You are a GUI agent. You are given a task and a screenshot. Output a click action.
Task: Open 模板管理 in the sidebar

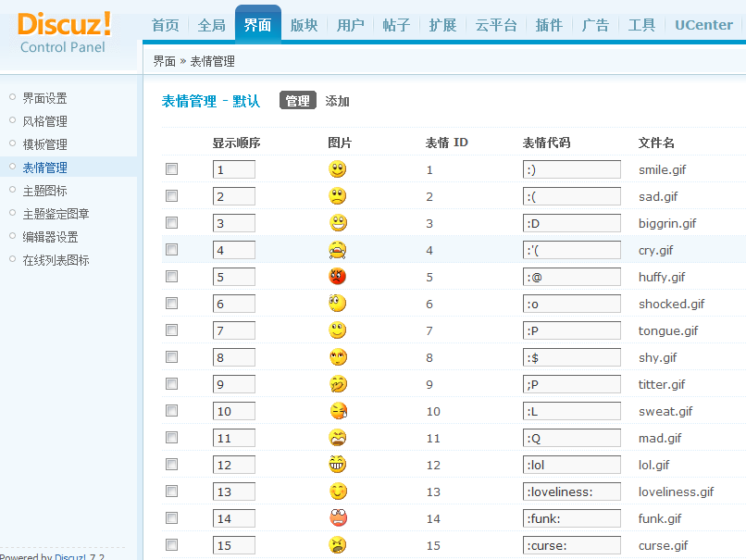(x=44, y=144)
